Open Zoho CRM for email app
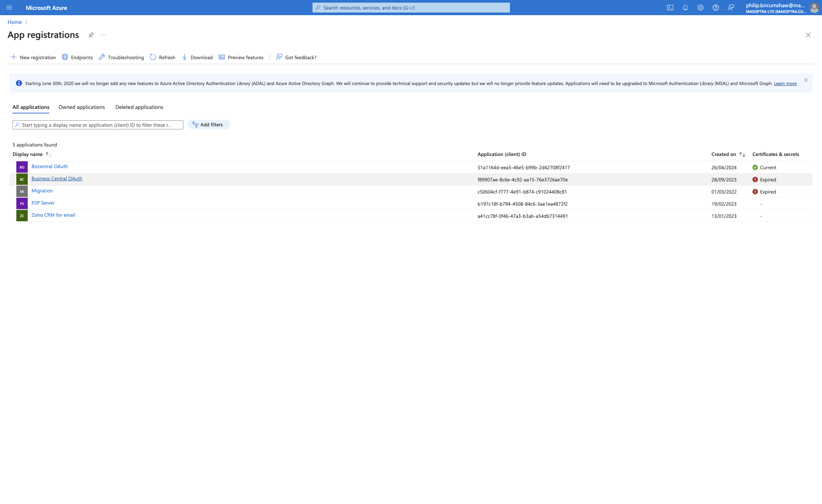Viewport: 822px width, 504px height. (x=54, y=215)
